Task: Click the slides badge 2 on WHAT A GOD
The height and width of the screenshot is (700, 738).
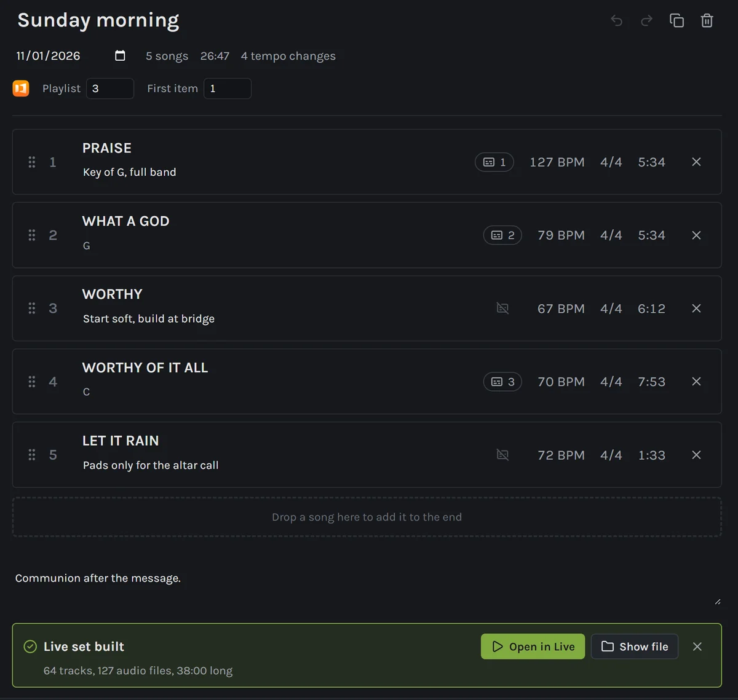Action: click(x=502, y=235)
